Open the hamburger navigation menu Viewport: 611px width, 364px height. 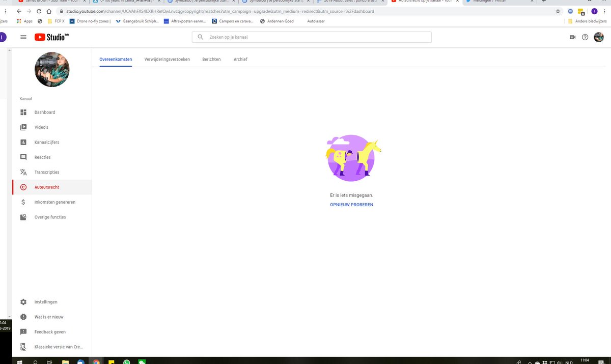(23, 37)
